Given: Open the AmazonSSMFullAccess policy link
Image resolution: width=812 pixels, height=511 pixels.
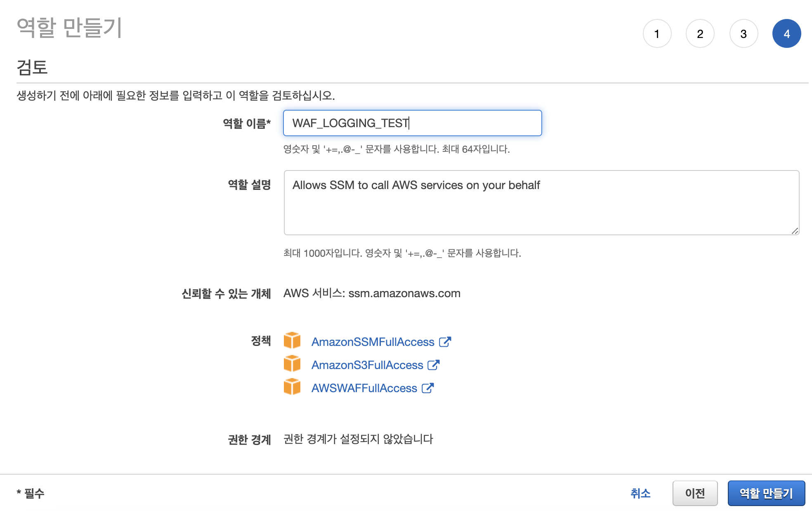Looking at the screenshot, I should click(373, 341).
